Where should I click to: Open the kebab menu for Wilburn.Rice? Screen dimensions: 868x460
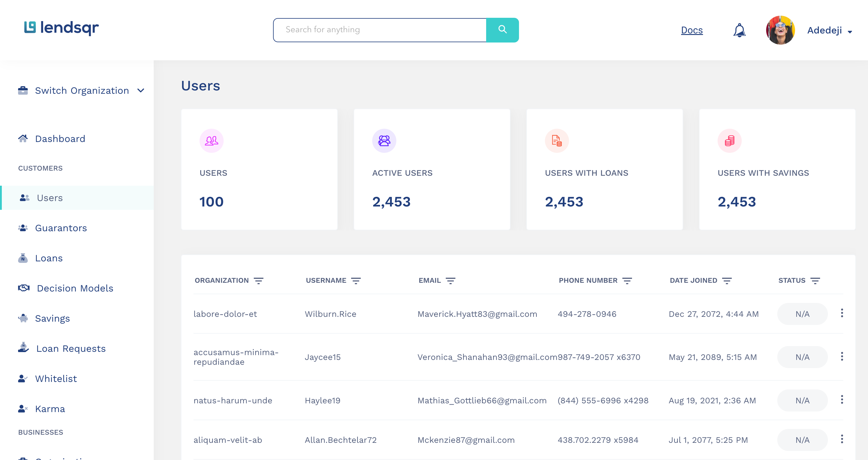click(x=842, y=313)
